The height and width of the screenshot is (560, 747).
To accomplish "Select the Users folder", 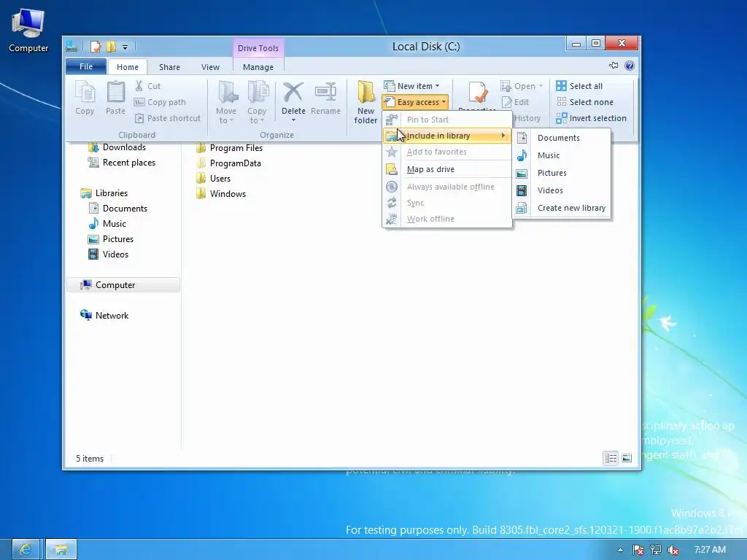I will (214, 179).
